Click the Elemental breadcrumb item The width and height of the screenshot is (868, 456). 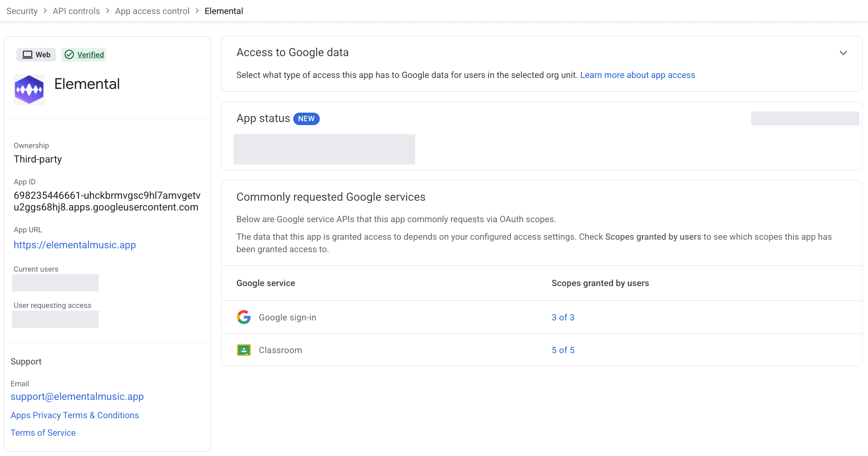coord(224,11)
